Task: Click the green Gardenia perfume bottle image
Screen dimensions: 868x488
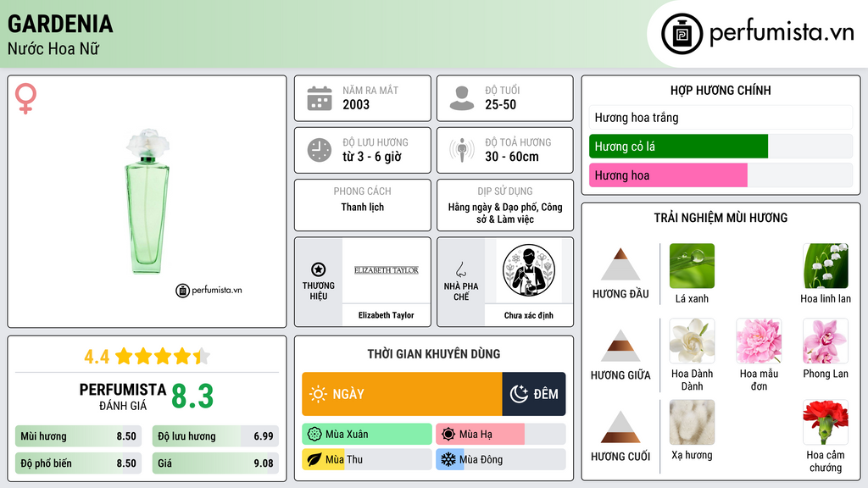Action: (x=147, y=202)
